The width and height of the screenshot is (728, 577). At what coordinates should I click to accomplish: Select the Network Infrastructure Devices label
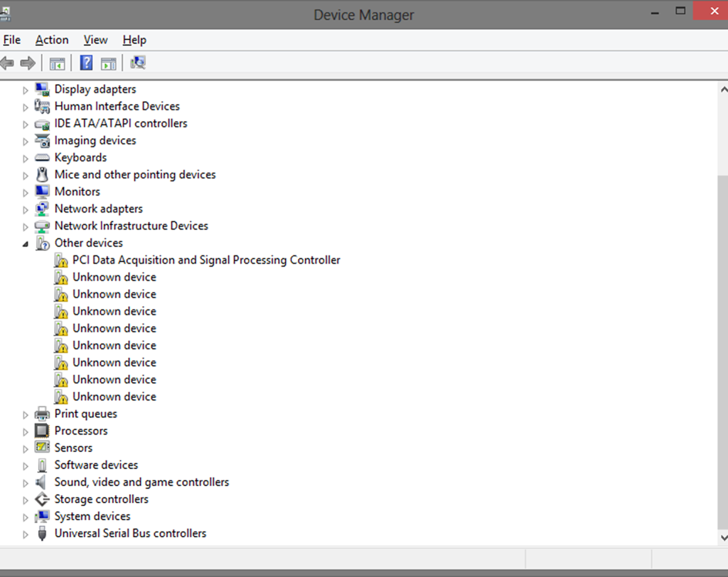pyautogui.click(x=132, y=226)
